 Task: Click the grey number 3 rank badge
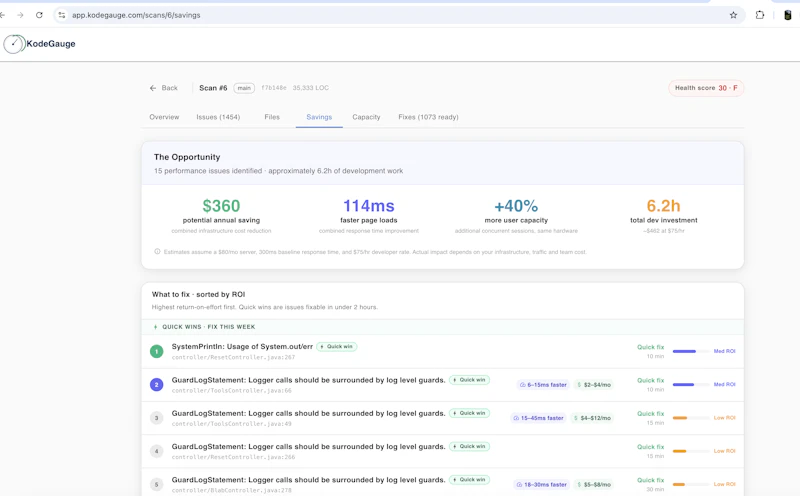click(157, 418)
